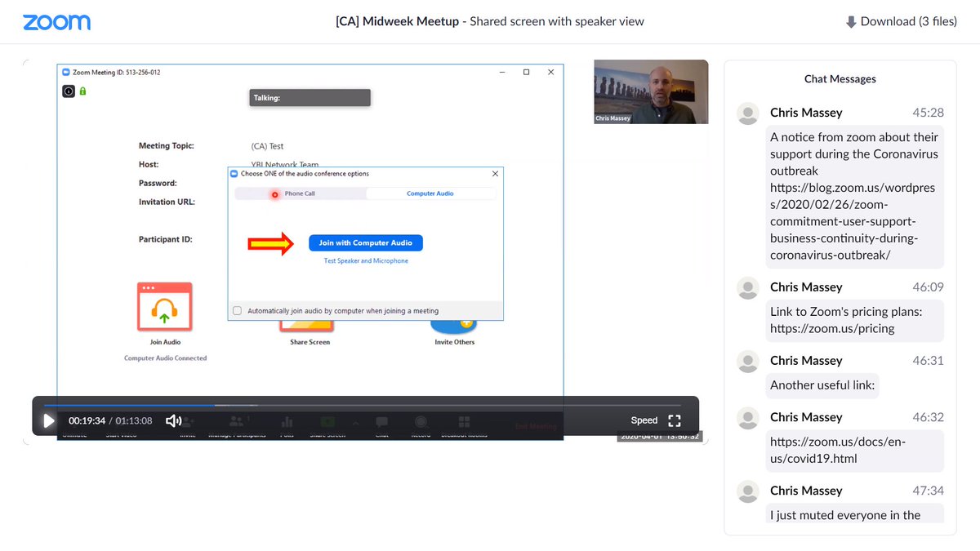This screenshot has height=551, width=980.
Task: Click the Meeting Topic label
Action: [x=167, y=146]
